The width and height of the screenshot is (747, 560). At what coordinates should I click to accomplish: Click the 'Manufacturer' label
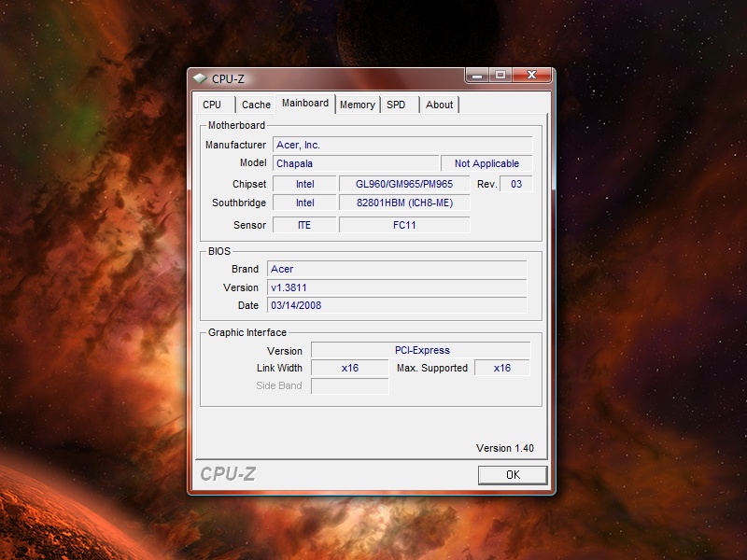pyautogui.click(x=235, y=145)
